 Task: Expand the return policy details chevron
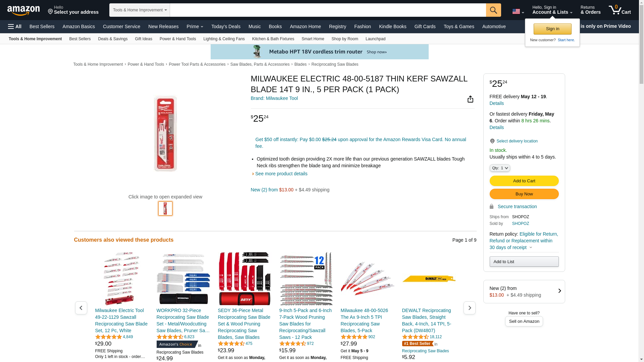(531, 248)
